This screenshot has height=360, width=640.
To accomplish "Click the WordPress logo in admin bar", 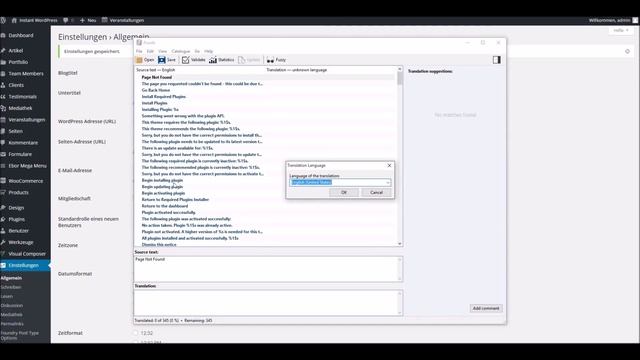I will [x=3, y=20].
